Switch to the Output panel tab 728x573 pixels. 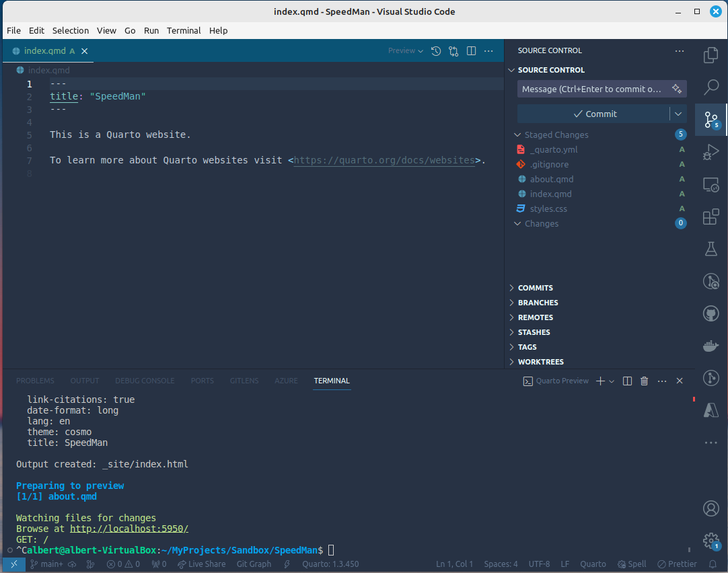pos(85,381)
